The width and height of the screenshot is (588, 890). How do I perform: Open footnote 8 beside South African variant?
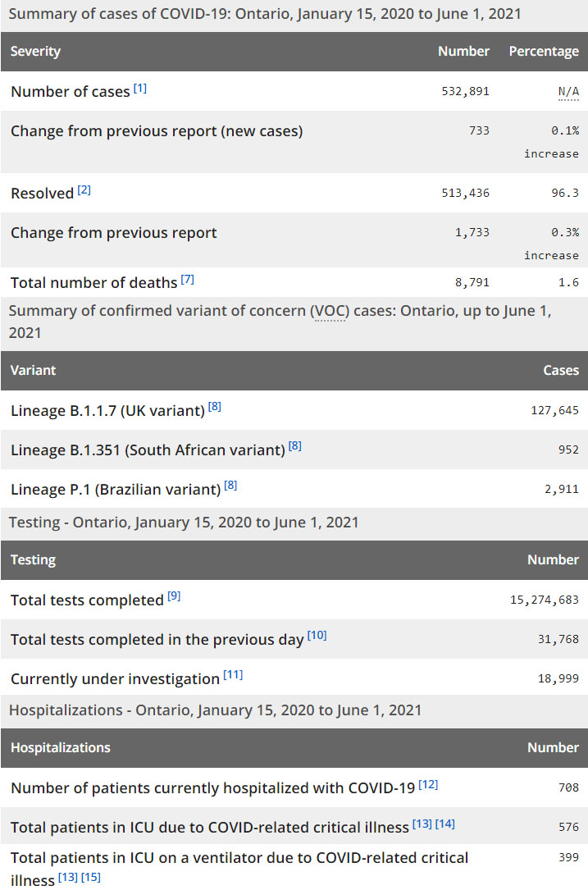coord(295,445)
